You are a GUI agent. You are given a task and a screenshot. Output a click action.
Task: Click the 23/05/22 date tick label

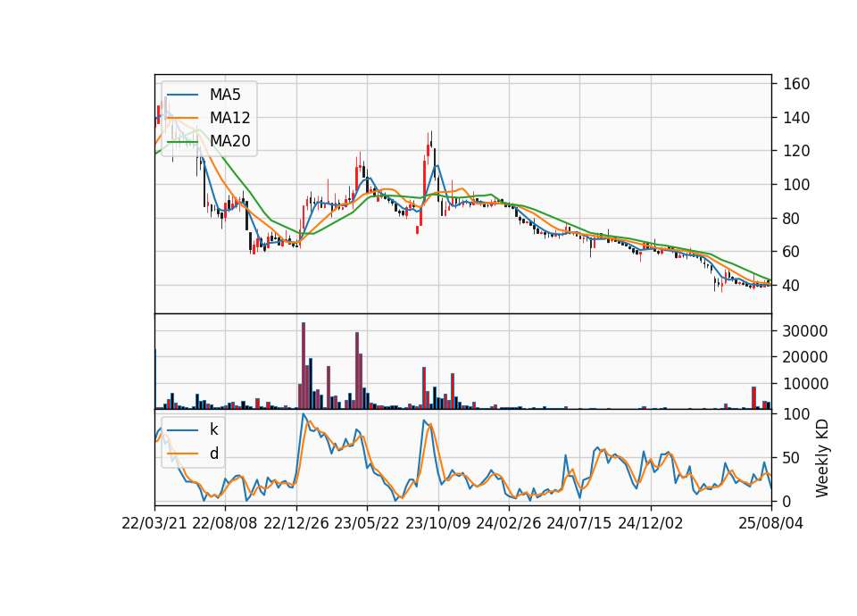(367, 523)
